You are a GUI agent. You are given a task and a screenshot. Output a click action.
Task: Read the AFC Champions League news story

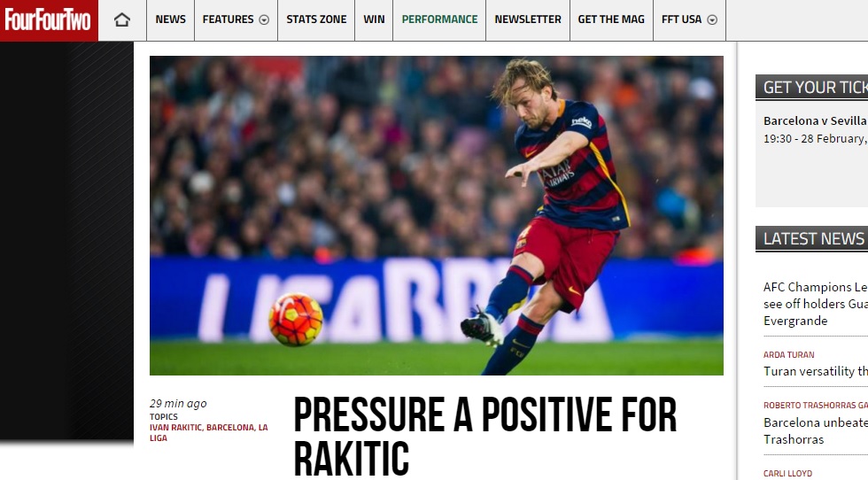tap(816, 304)
